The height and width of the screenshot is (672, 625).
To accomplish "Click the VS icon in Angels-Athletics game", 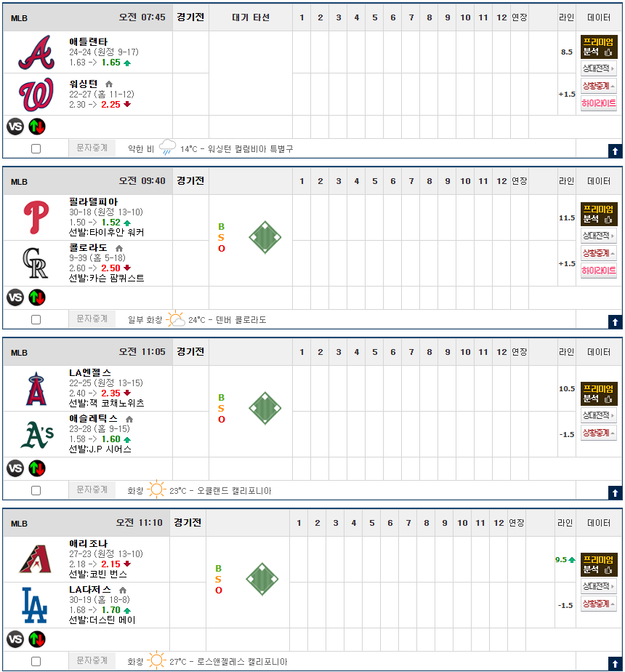I will coord(15,468).
